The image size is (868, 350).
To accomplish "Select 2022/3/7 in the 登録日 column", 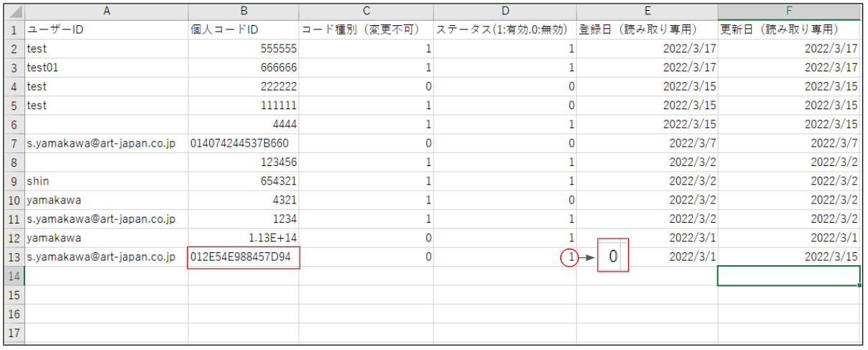I will click(647, 143).
